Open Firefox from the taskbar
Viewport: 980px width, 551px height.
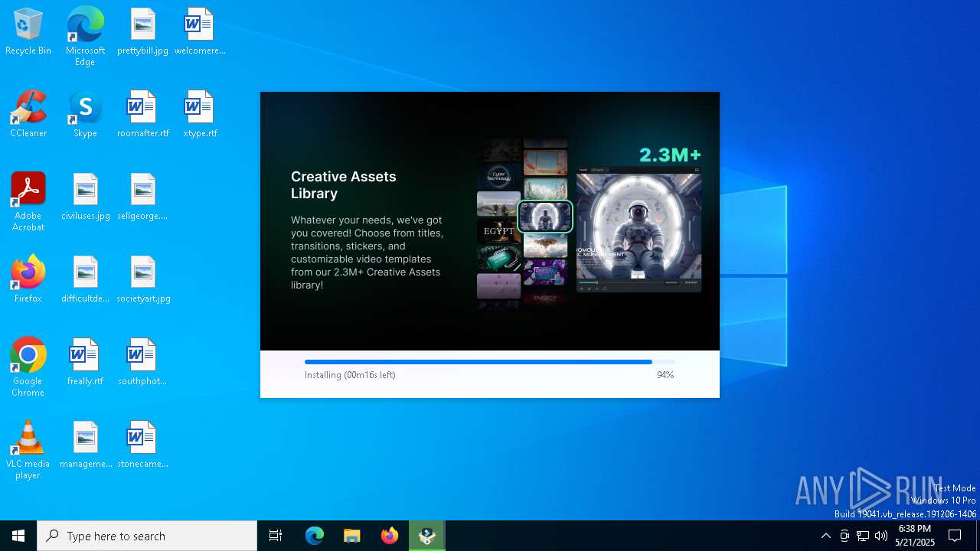[390, 536]
